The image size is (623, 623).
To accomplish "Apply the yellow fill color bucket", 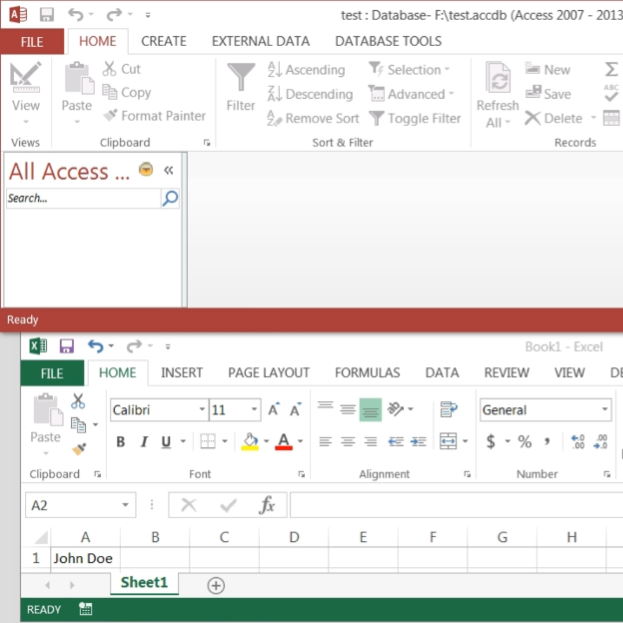I will click(x=250, y=441).
